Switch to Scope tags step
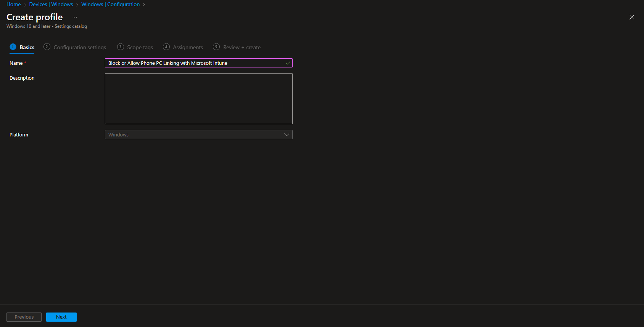644x327 pixels. tap(135, 47)
